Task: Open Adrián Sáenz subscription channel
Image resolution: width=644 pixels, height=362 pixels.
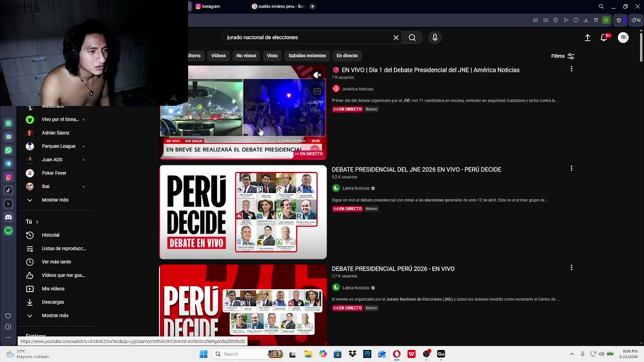Action: click(x=55, y=133)
